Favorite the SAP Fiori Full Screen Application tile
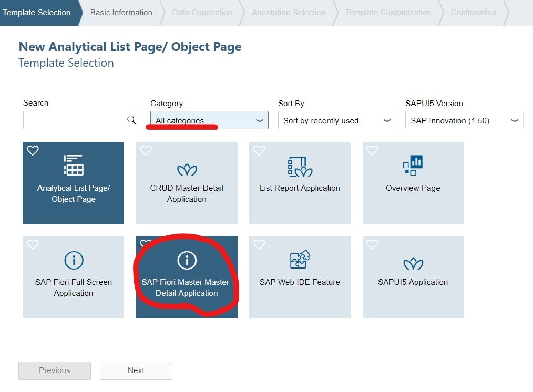The height and width of the screenshot is (392, 533). pos(33,244)
